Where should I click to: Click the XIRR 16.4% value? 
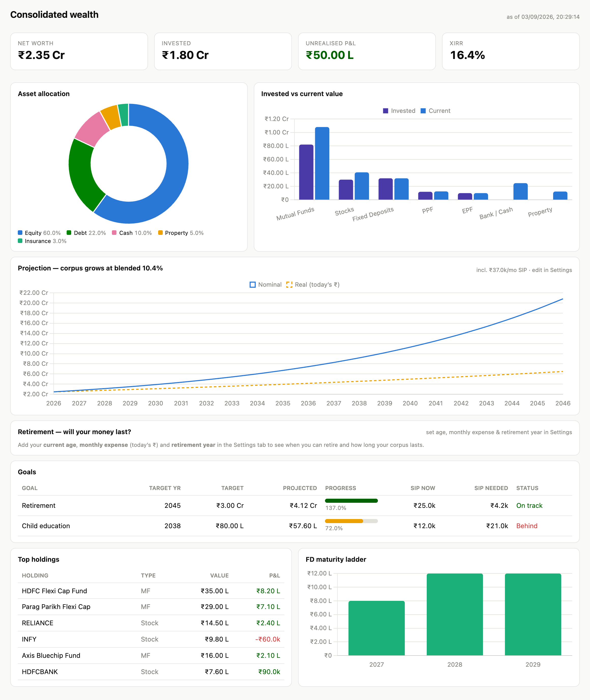(467, 55)
